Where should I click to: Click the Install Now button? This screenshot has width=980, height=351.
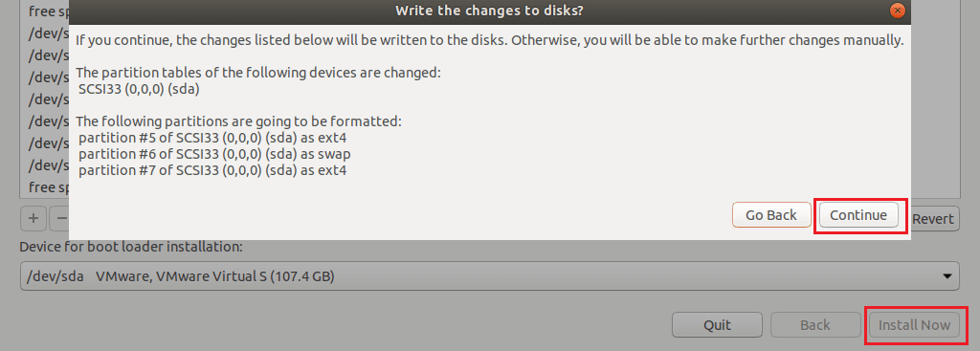914,325
